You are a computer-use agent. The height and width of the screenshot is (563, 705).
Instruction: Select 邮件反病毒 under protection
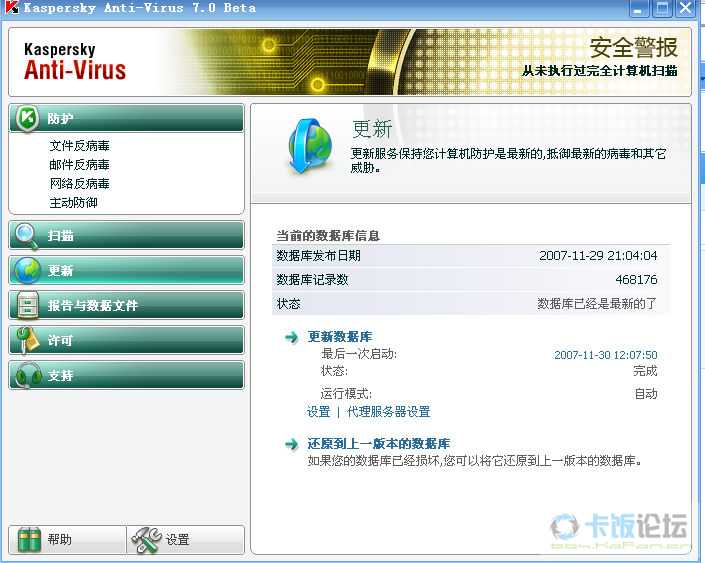click(x=80, y=165)
